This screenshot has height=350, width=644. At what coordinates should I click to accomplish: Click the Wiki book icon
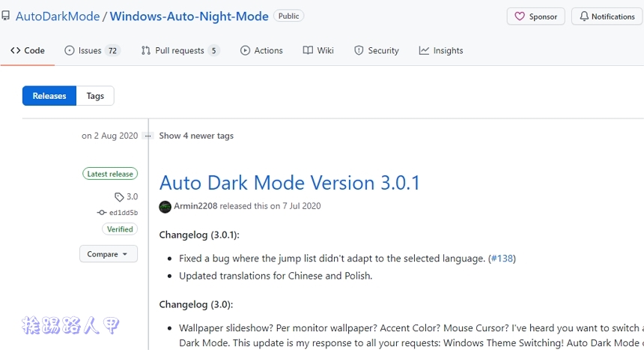308,50
